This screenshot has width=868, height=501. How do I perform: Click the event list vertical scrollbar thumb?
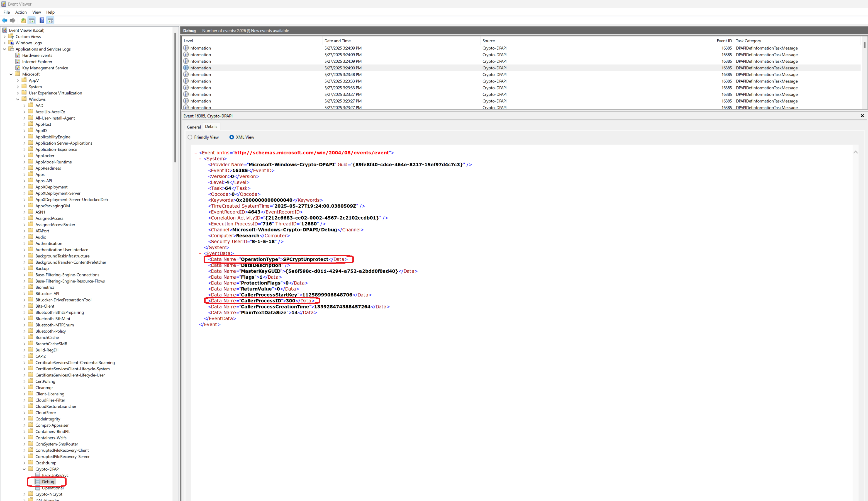864,45
